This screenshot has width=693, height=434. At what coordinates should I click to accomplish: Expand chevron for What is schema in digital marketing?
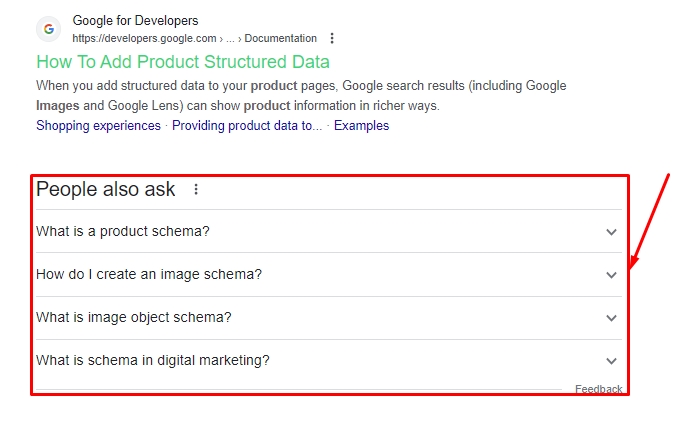(x=611, y=361)
